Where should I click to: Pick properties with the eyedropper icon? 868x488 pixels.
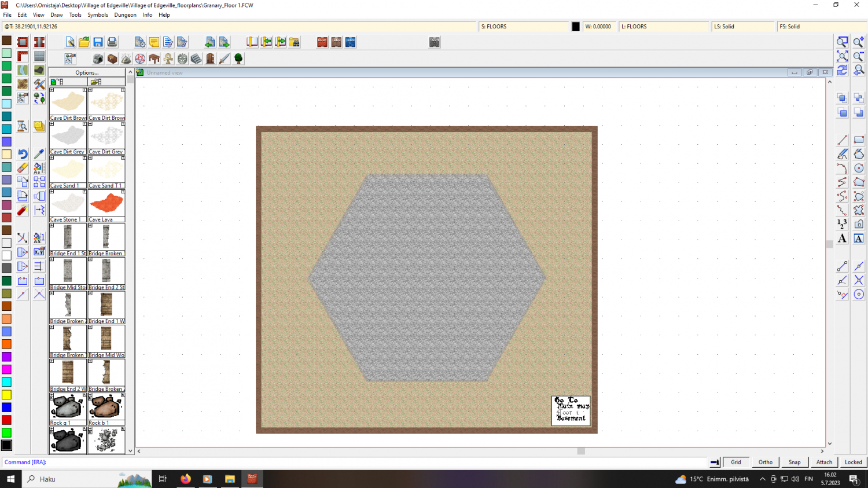click(x=39, y=154)
